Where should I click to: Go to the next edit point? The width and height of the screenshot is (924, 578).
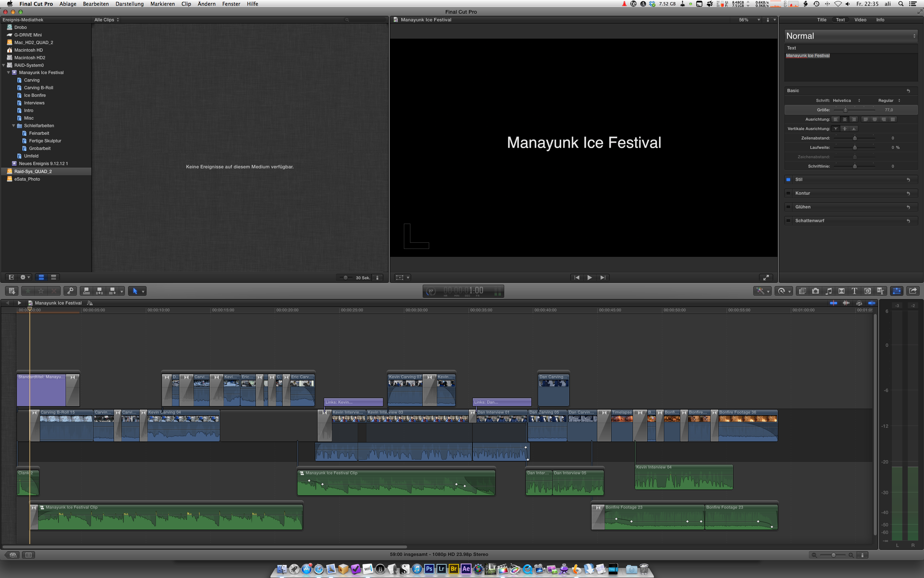coord(602,277)
